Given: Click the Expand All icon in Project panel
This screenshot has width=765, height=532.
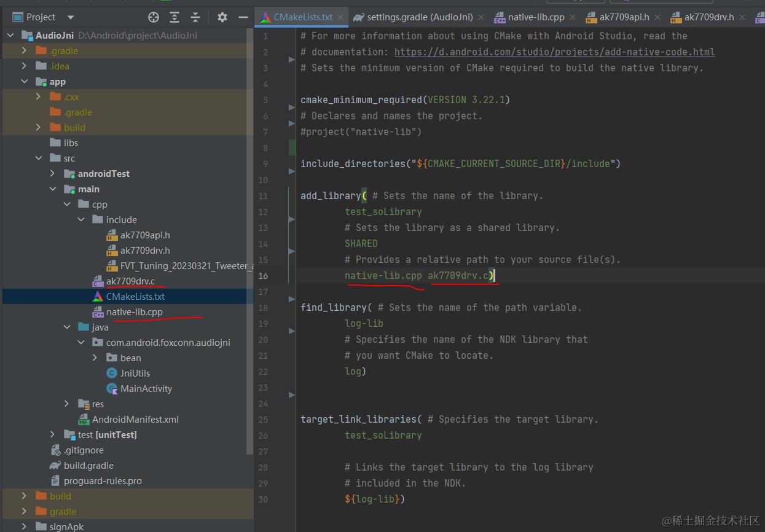Looking at the screenshot, I should [175, 17].
